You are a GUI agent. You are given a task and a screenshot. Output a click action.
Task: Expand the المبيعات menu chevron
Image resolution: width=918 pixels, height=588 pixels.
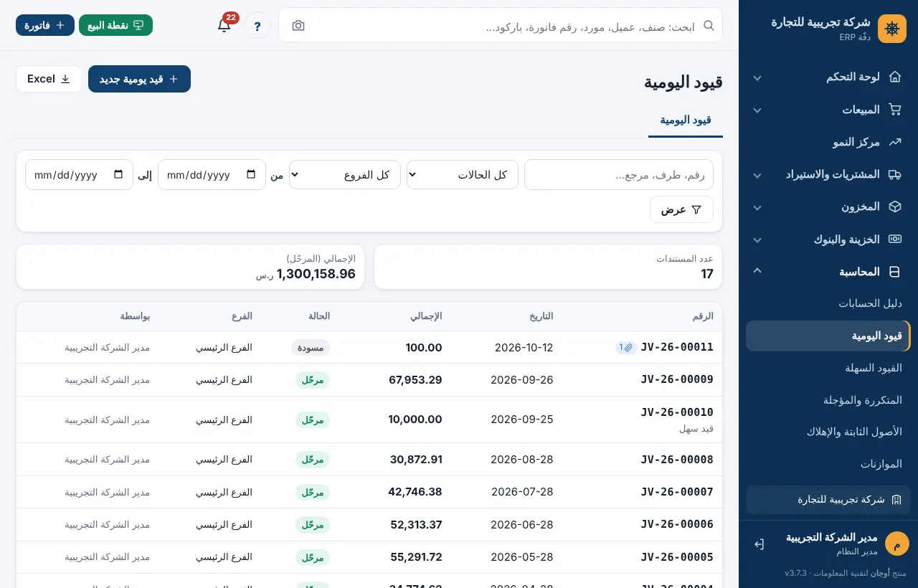click(x=757, y=110)
